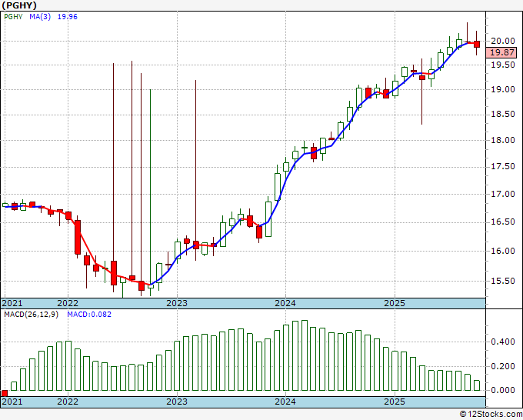The height and width of the screenshot is (420, 523).
Task: Click 2022 on the price chart timeline
Action: pos(68,303)
